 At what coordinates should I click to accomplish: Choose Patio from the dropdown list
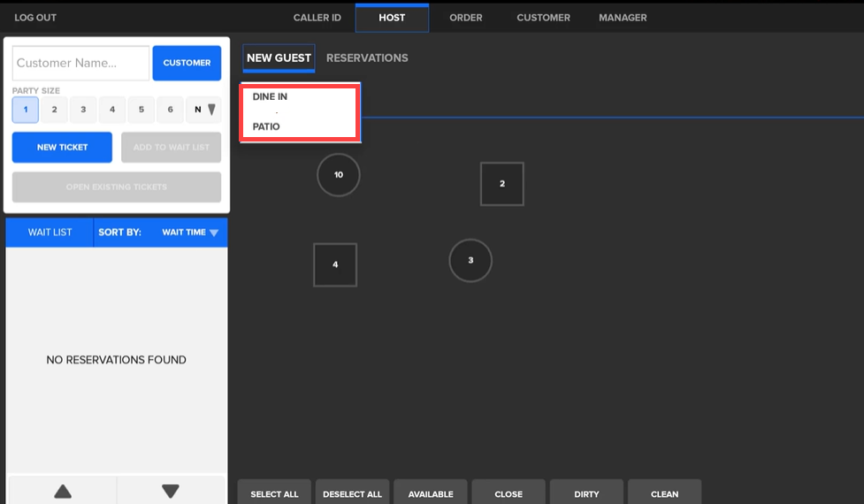pos(266,126)
